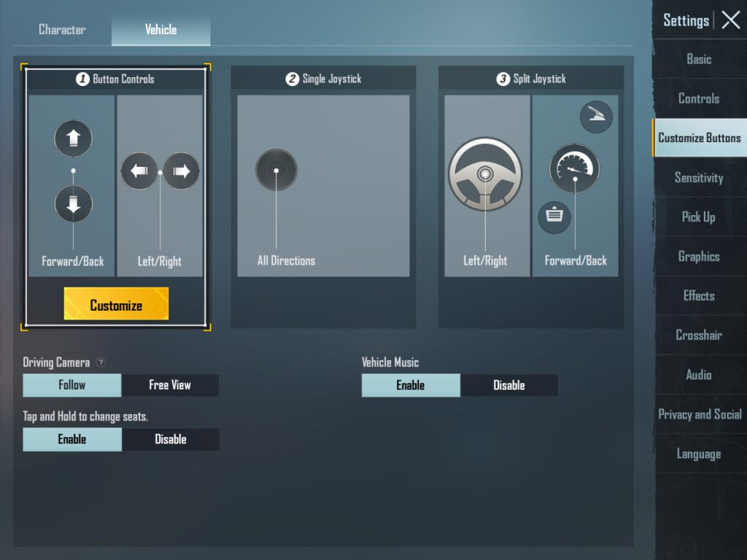
Task: Click the Driving Camera label
Action: click(56, 363)
